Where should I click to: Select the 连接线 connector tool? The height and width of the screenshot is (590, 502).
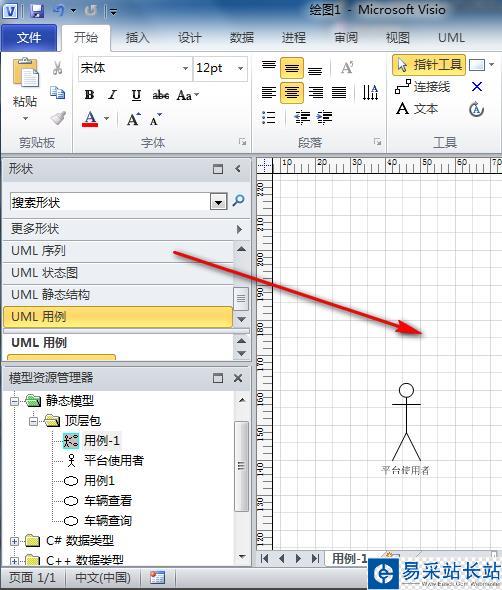(x=422, y=87)
